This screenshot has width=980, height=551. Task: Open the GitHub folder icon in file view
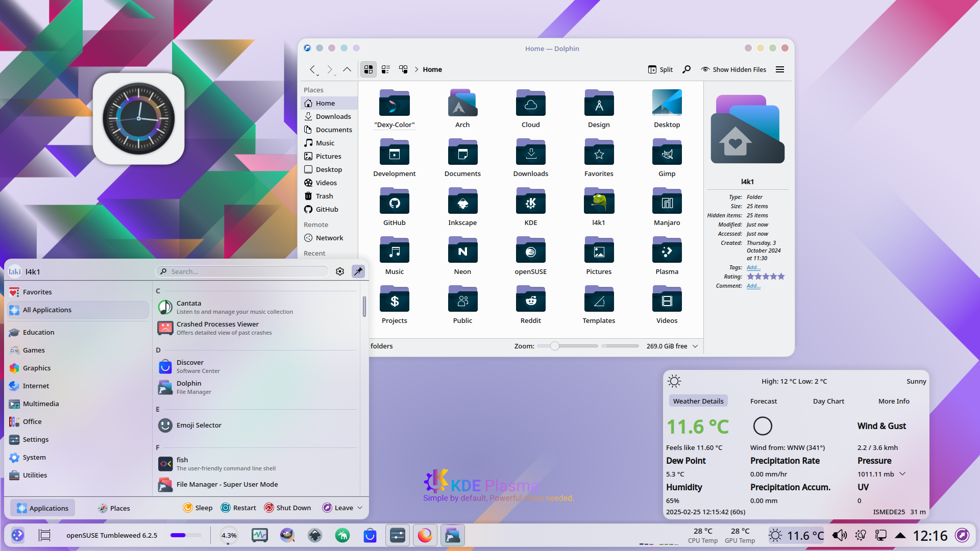coord(394,202)
